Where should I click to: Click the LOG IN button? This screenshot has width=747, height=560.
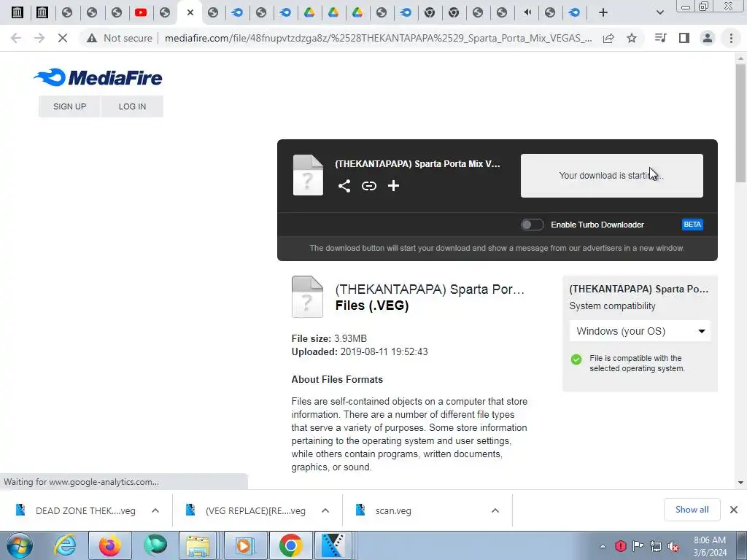(133, 106)
